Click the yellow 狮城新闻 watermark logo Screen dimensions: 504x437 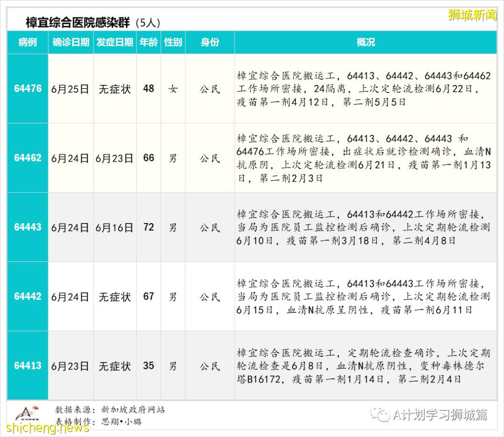click(472, 15)
